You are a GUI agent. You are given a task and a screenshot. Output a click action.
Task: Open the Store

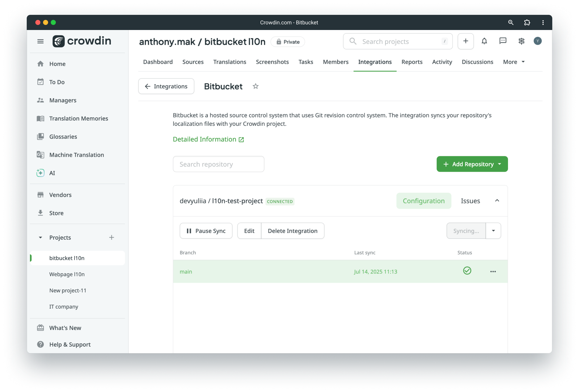56,213
